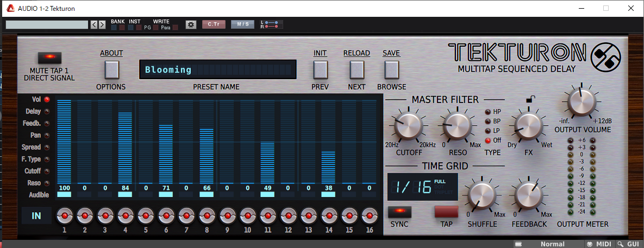Click the host preset name field
644x248 pixels.
click(47, 24)
